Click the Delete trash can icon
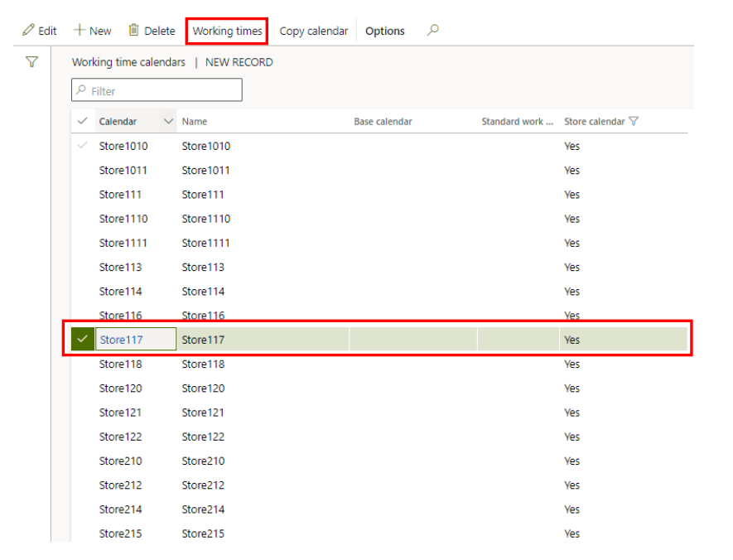This screenshot has height=560, width=733. click(x=134, y=31)
